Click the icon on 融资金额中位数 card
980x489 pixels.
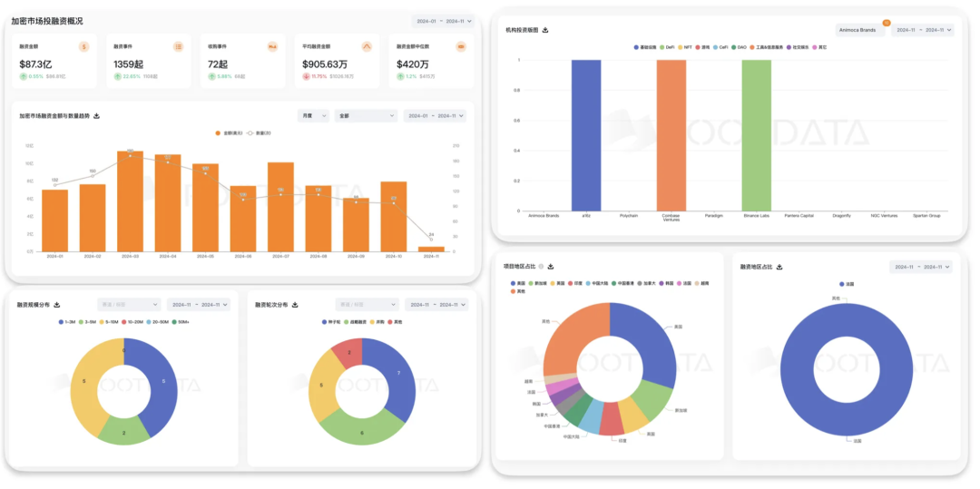coord(461,46)
